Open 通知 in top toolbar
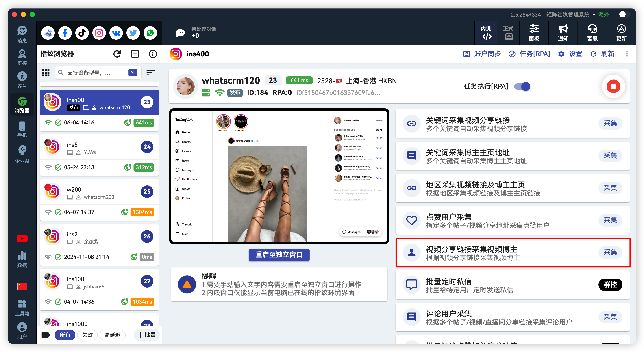This screenshot has height=352, width=644. pyautogui.click(x=563, y=33)
